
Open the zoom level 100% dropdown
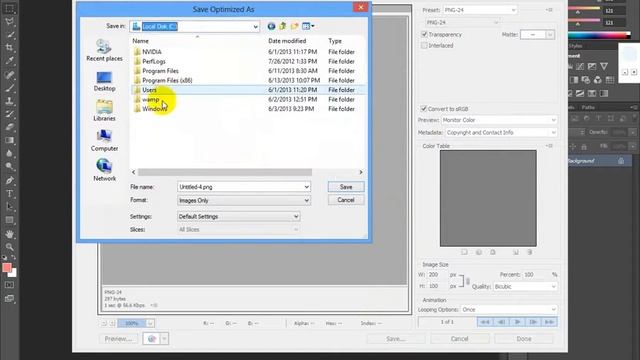coord(150,323)
